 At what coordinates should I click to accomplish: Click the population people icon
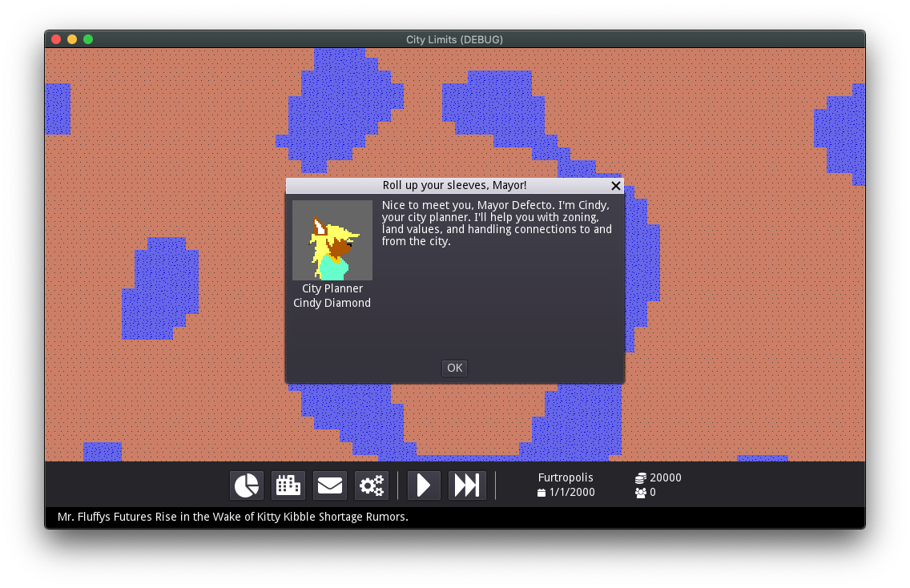641,493
